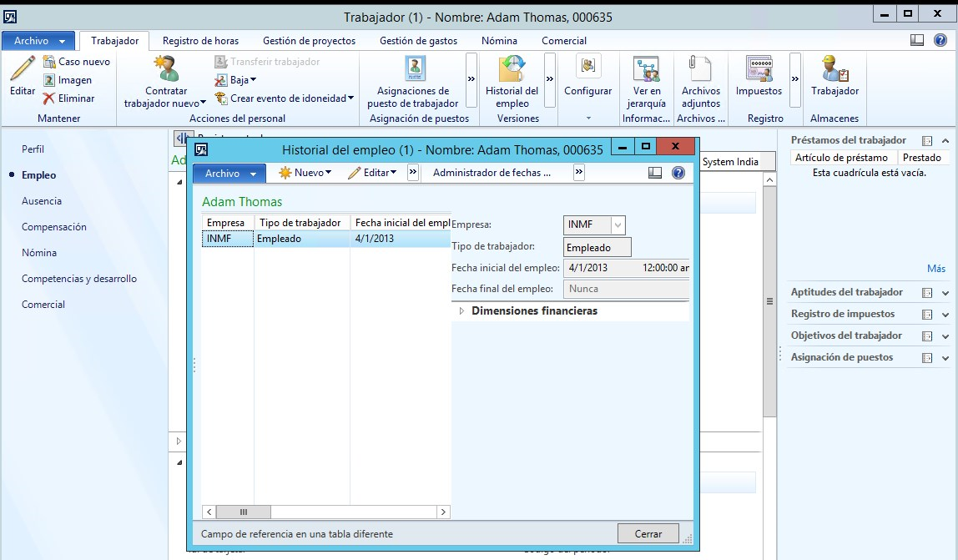Click Asignaciones de puesto de trabajador icon
This screenshot has width=958, height=560.
(414, 68)
